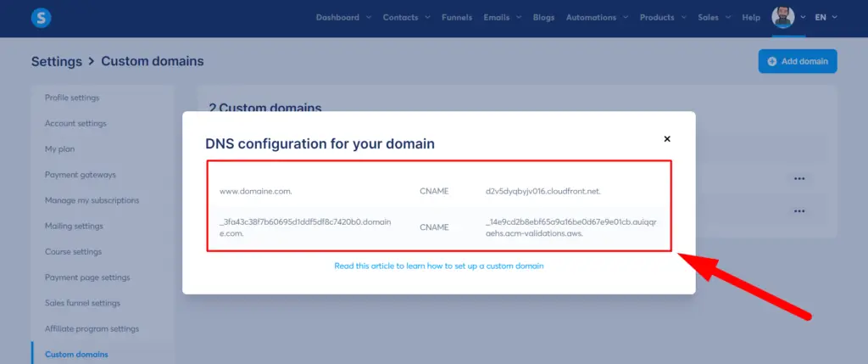Expand the arrow next to the avatar
The height and width of the screenshot is (364, 868).
(x=804, y=18)
